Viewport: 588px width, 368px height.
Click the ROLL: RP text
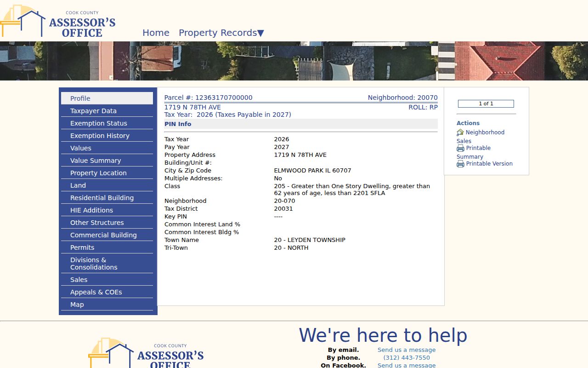(x=423, y=107)
